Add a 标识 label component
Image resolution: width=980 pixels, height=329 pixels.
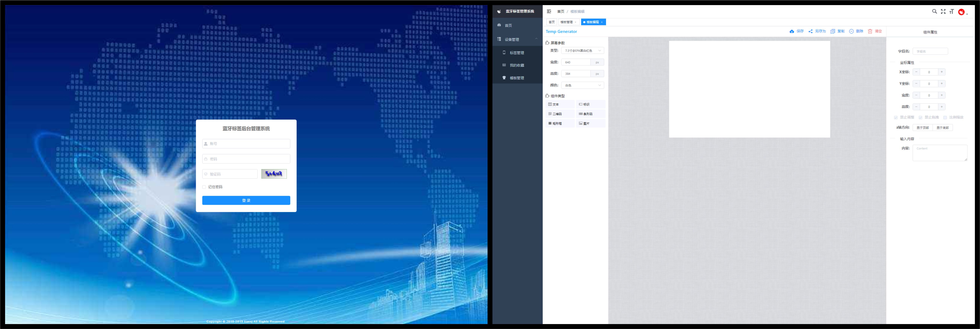click(x=590, y=104)
